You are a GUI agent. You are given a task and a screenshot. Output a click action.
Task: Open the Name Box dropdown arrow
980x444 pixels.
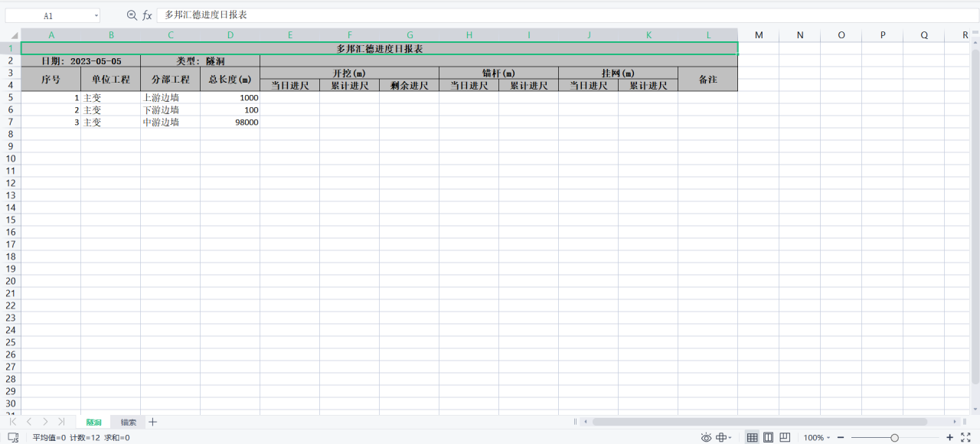tap(96, 15)
